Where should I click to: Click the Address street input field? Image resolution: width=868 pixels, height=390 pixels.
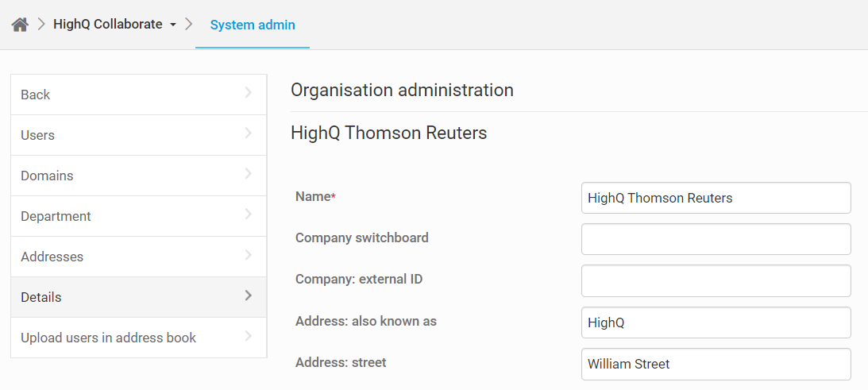(716, 364)
